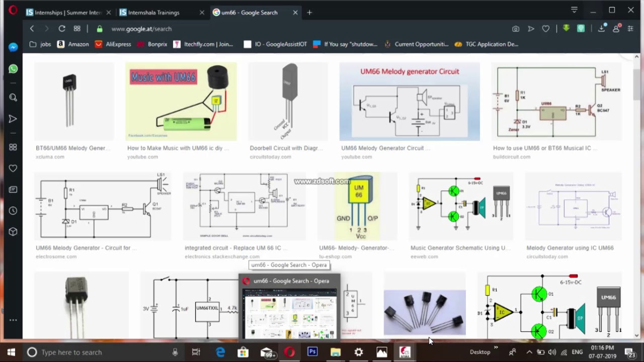Open the sidebar setup three-dots menu
Image resolution: width=644 pixels, height=362 pixels.
(x=13, y=320)
